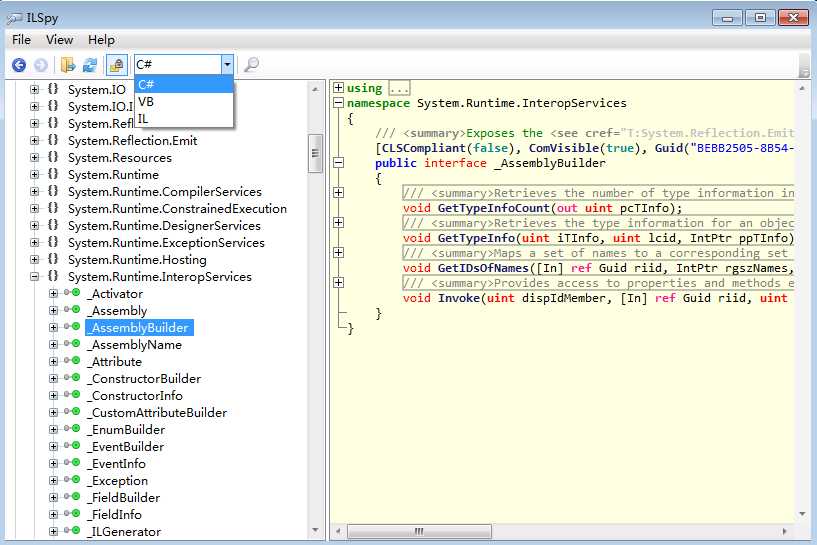
Task: Collapse the System.Runtime.InteropServices namespace
Action: click(34, 277)
